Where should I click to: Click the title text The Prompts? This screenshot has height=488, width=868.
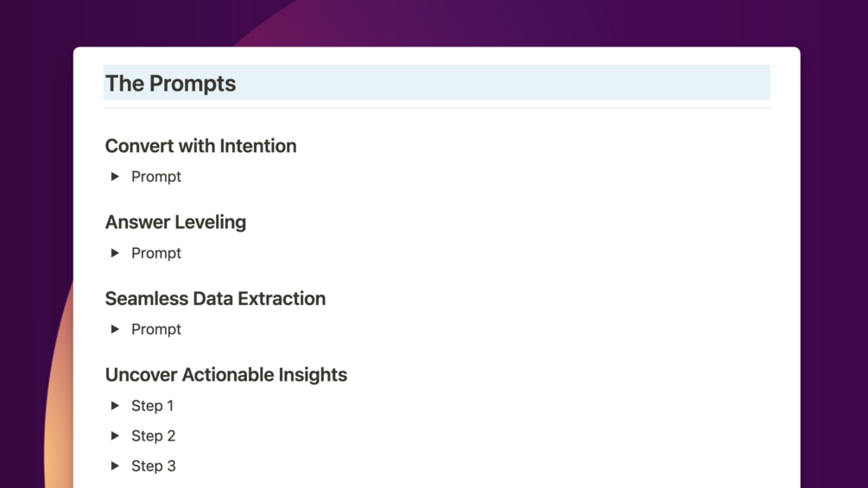pyautogui.click(x=170, y=84)
